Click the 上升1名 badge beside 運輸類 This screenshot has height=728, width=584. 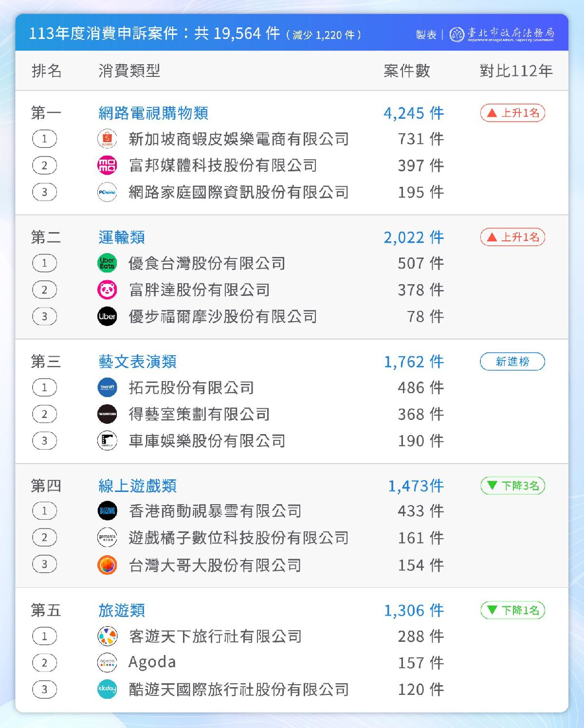512,237
